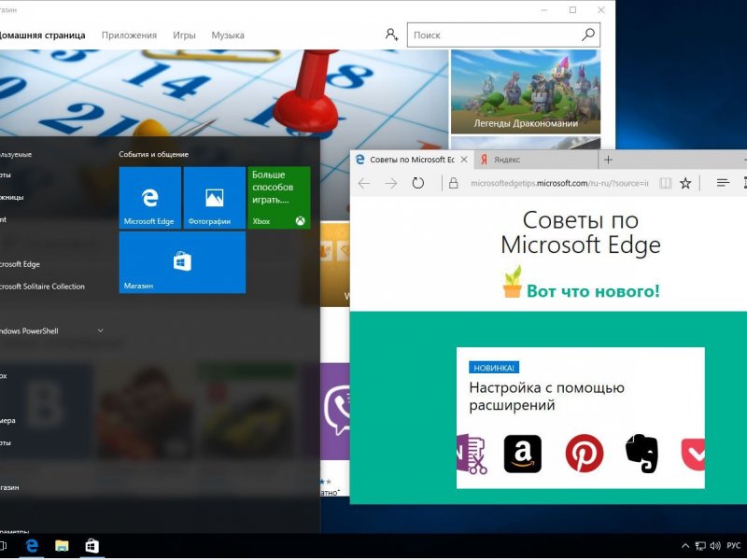This screenshot has height=560, width=747.
Task: Click the lock icon in Edge address bar
Action: pos(454,183)
